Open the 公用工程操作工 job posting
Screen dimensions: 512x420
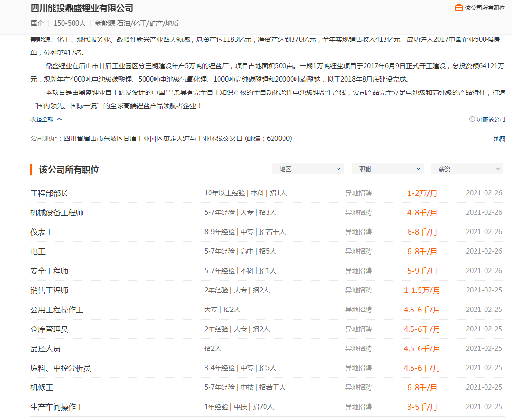click(x=57, y=310)
